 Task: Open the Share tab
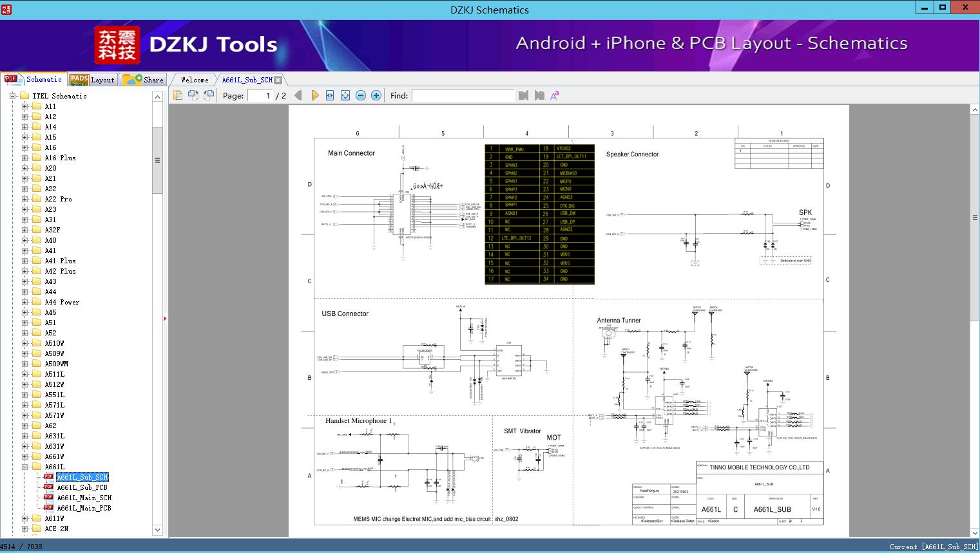(144, 80)
